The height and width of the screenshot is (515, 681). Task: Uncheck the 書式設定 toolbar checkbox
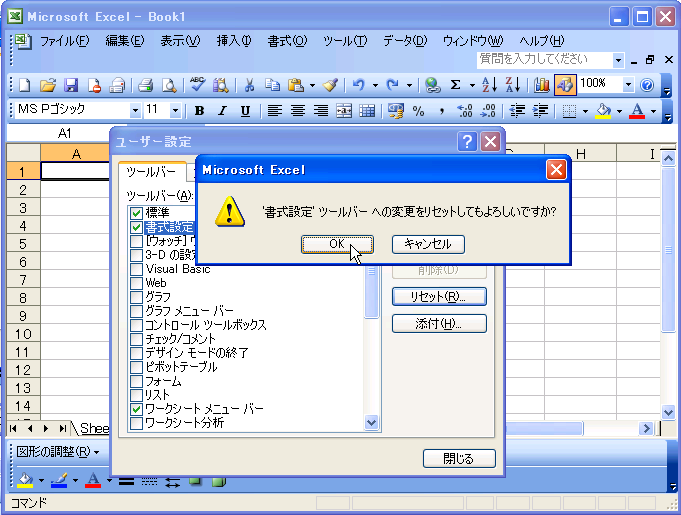coord(136,227)
